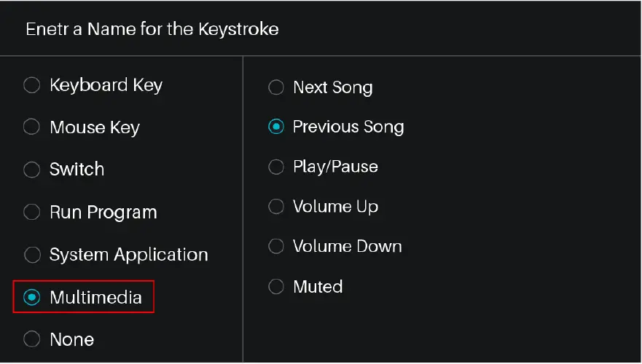Click the Run Program text label
This screenshot has width=642, height=364.
click(103, 213)
